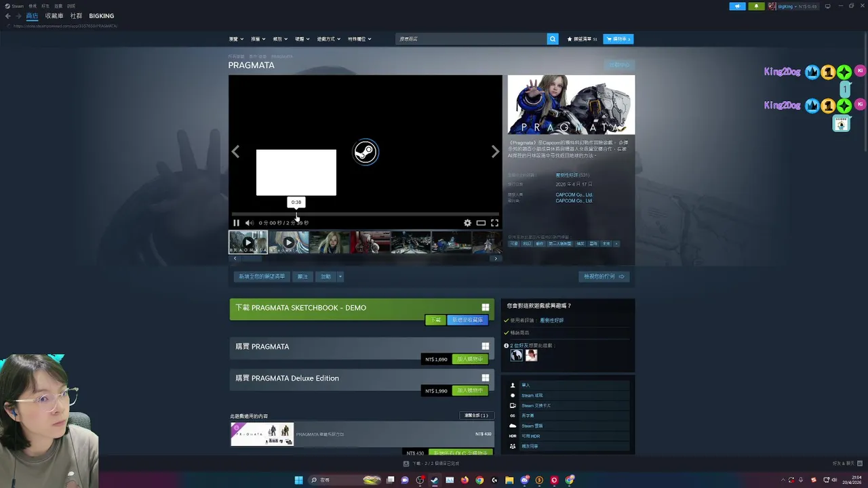Open the CAPCOM Co., Ltd. developer link
The image size is (868, 488).
click(574, 195)
